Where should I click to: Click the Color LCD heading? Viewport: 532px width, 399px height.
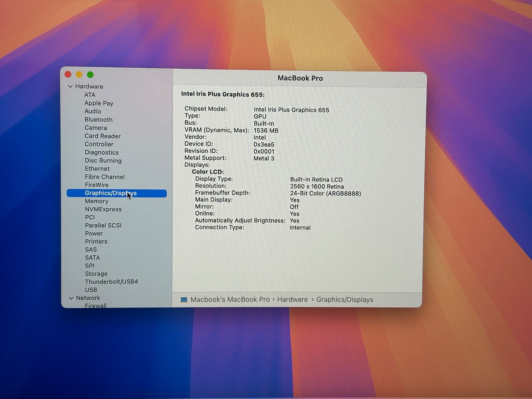click(208, 172)
